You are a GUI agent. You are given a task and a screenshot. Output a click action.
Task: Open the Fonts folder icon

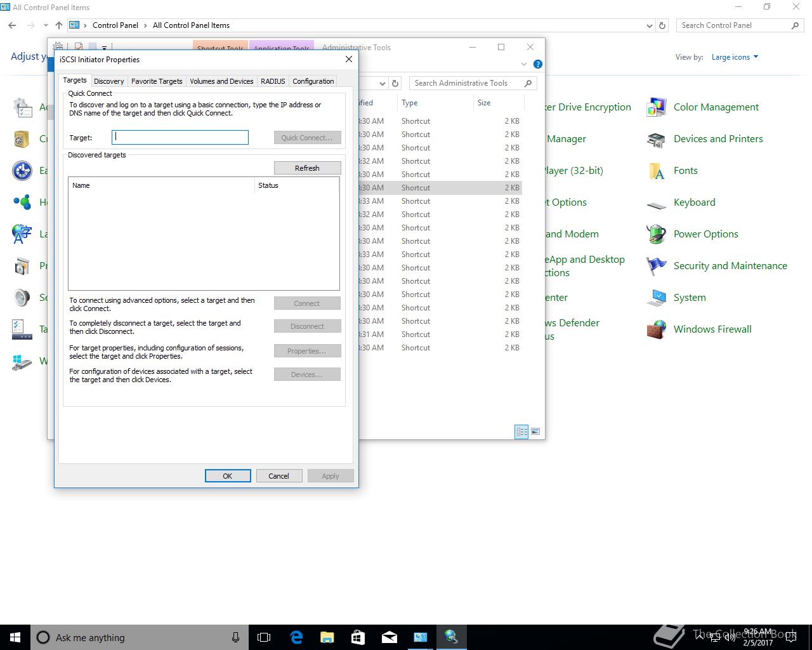656,171
